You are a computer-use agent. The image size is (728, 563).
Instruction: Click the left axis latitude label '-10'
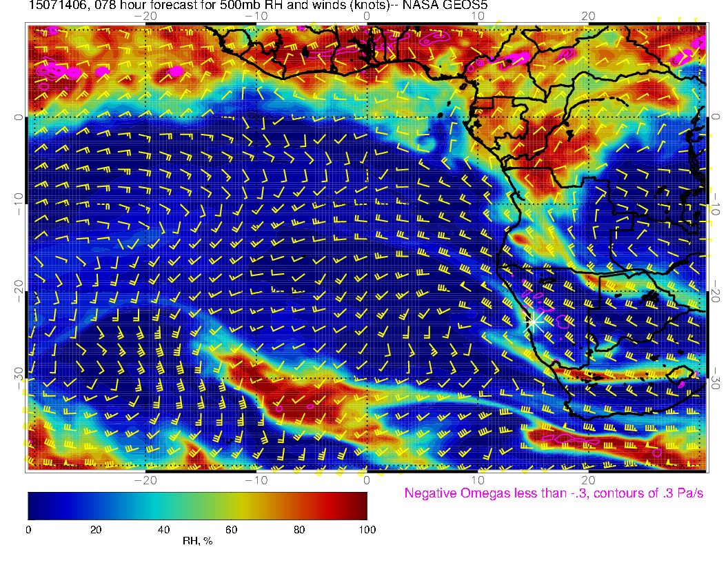[18, 204]
